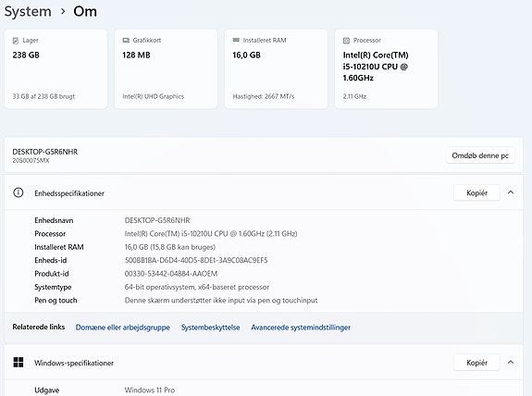Click the Udgave label
532x396 pixels.
tap(47, 390)
